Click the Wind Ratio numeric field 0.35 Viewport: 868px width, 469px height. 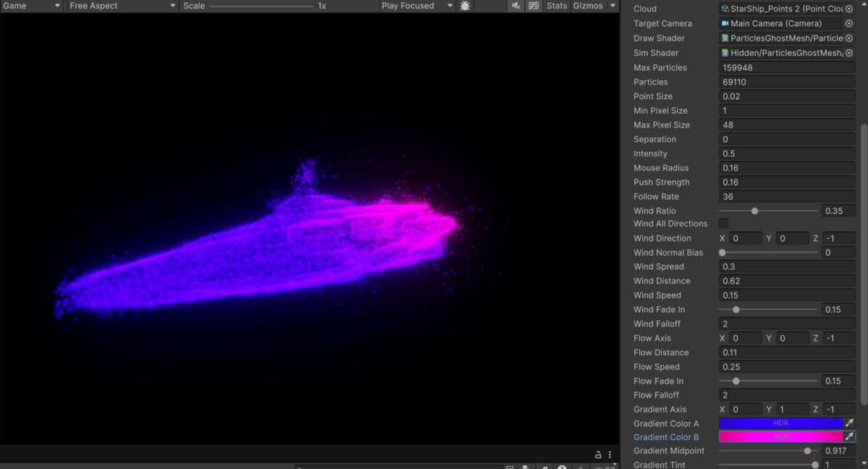(839, 211)
